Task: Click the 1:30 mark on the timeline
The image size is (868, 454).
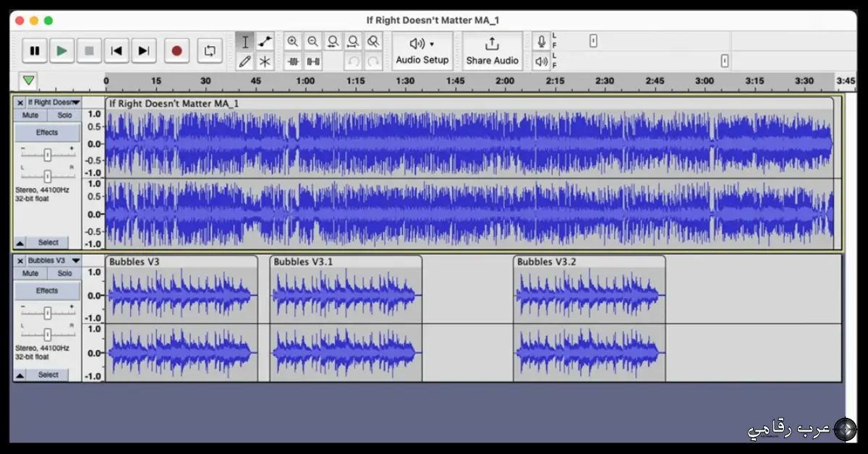Action: point(404,81)
